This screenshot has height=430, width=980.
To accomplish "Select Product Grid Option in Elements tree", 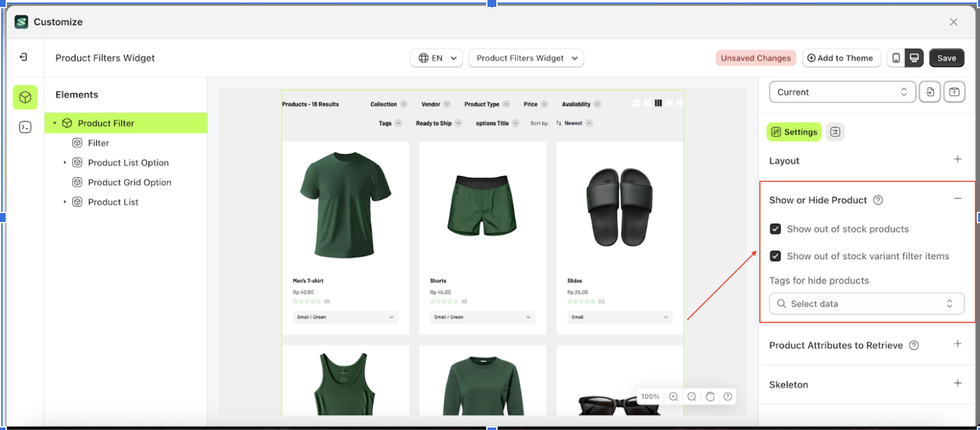I will (130, 182).
